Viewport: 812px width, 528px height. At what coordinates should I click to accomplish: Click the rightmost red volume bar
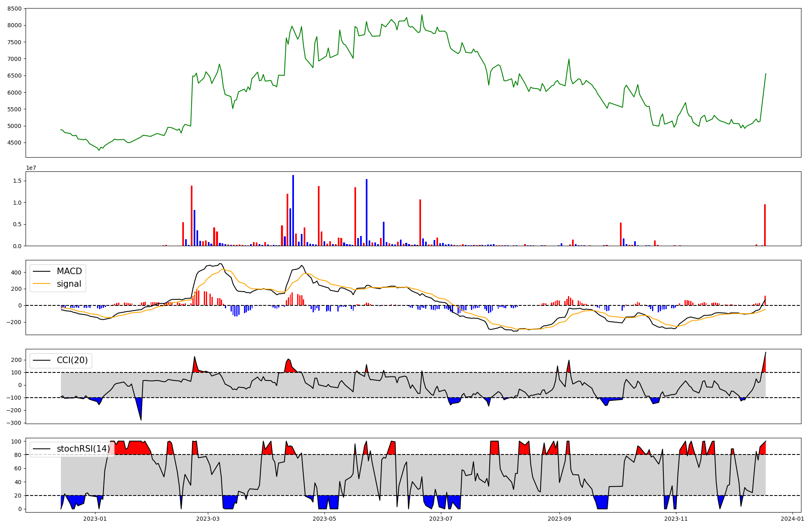click(x=765, y=225)
